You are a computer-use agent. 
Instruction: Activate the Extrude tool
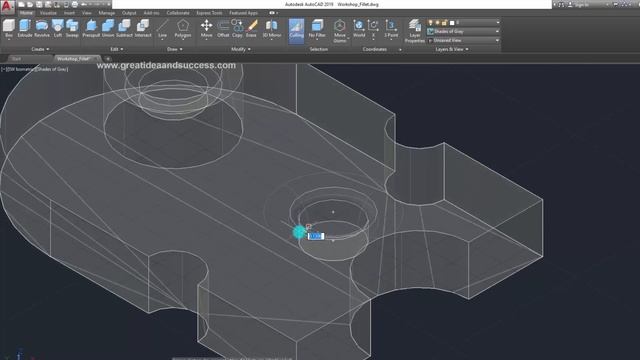point(25,28)
